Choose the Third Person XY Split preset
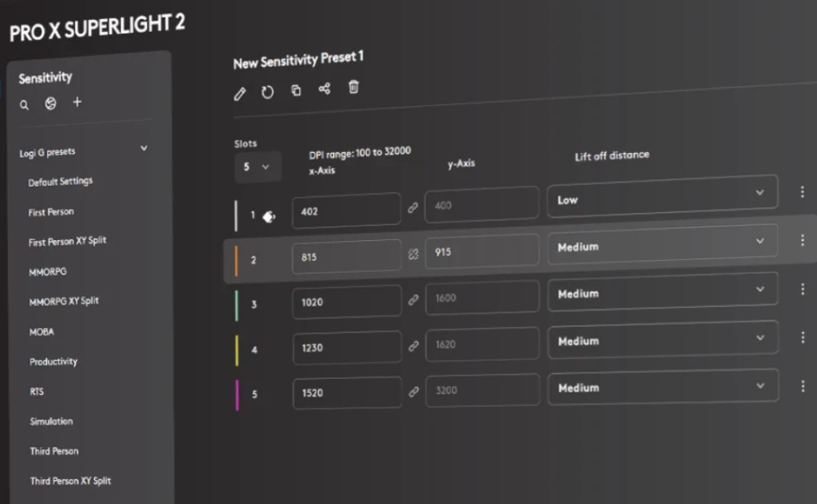817x504 pixels. [70, 481]
